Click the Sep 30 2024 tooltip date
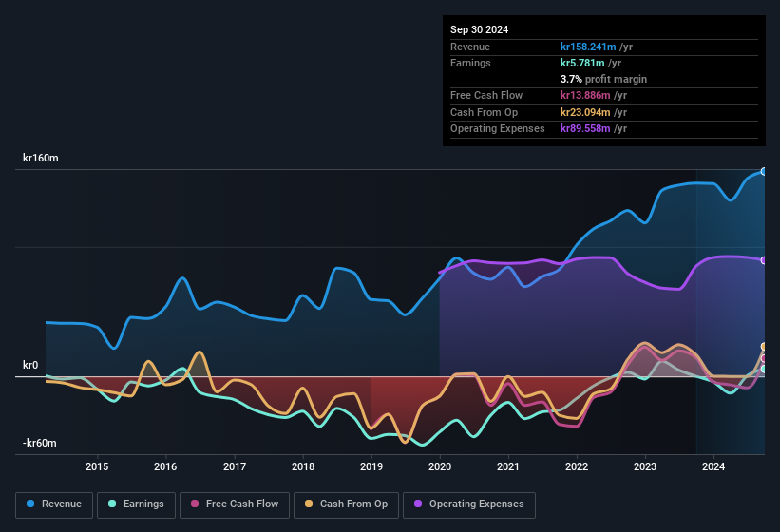This screenshot has height=532, width=780. tap(479, 29)
